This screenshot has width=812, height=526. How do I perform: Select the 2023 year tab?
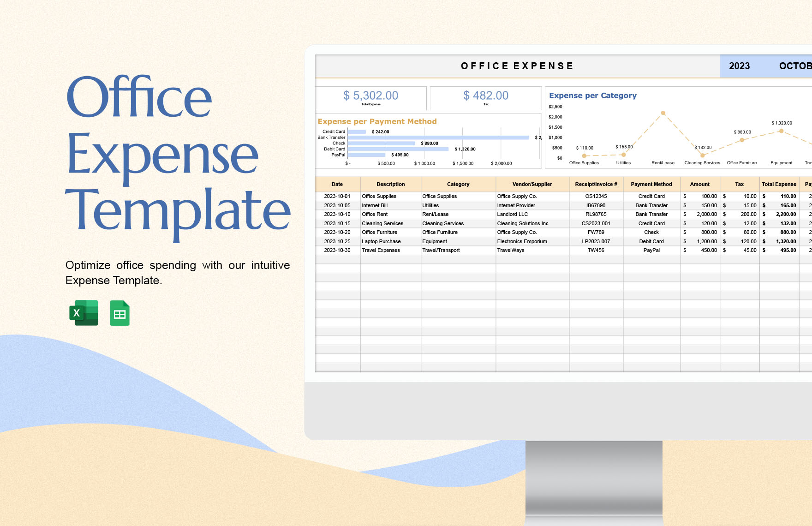tap(740, 66)
